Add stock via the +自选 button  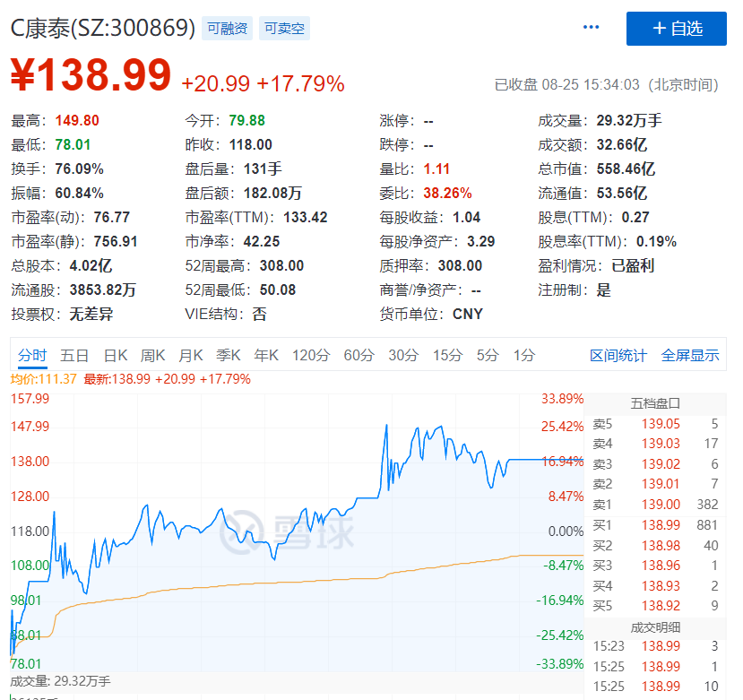coord(676,29)
